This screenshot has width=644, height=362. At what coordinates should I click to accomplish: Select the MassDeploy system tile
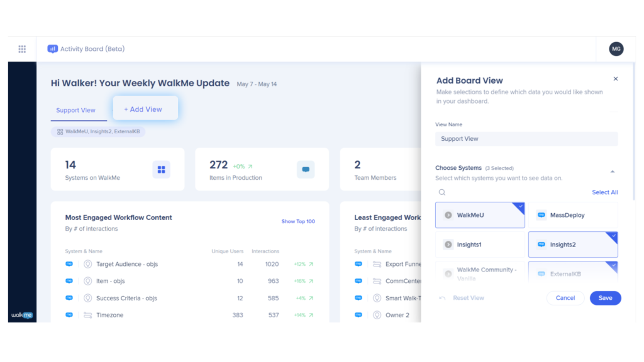coord(572,215)
